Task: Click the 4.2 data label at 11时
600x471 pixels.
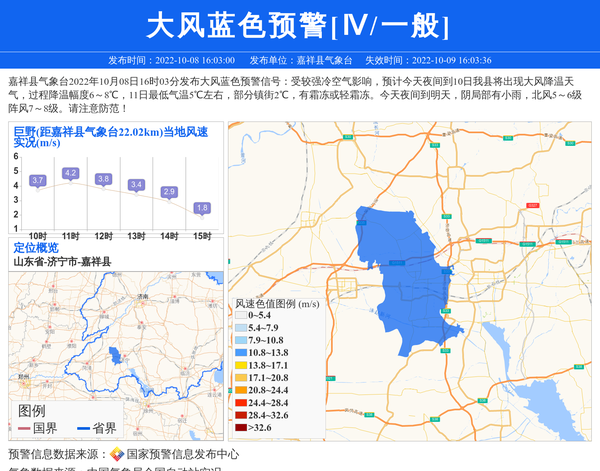Action: coord(70,173)
